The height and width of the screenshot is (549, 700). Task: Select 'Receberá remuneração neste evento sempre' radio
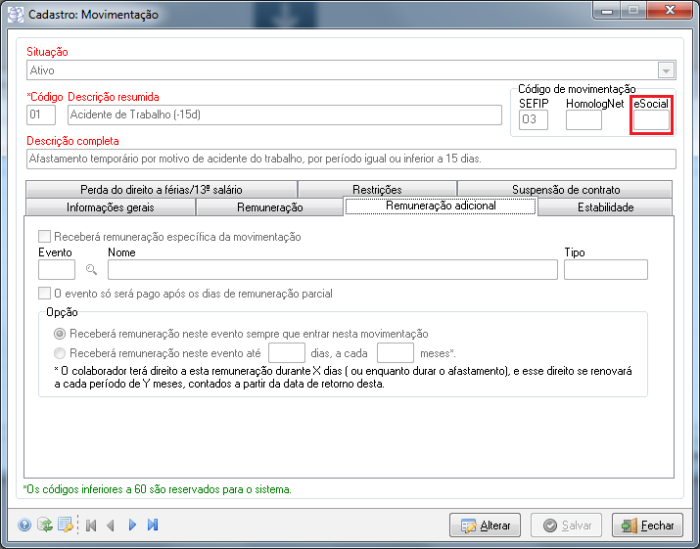[x=61, y=334]
